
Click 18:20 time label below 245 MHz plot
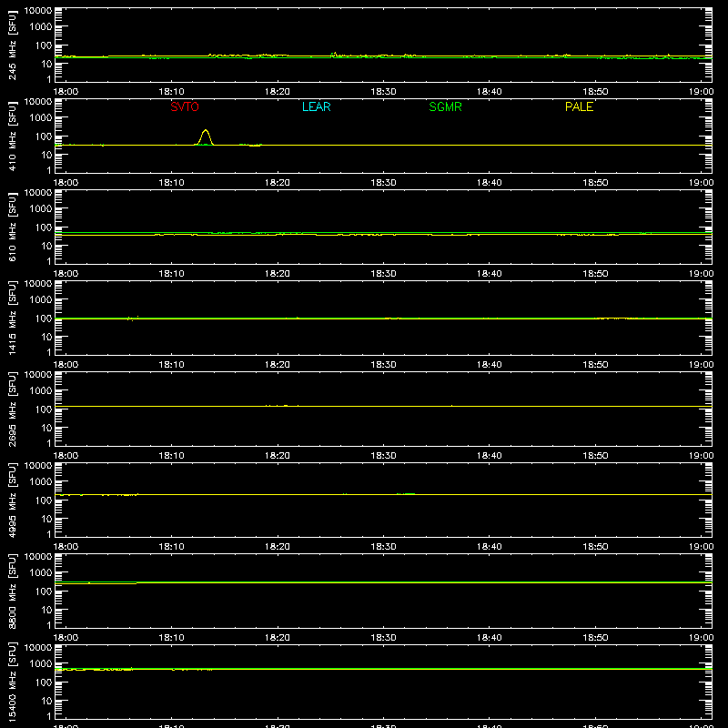[278, 92]
